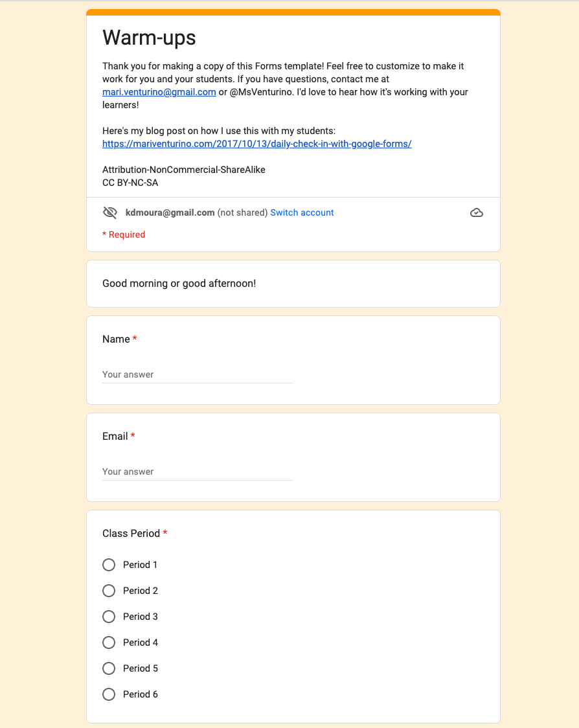This screenshot has width=579, height=728.
Task: Choose the Period 6 radio option
Action: [x=109, y=694]
